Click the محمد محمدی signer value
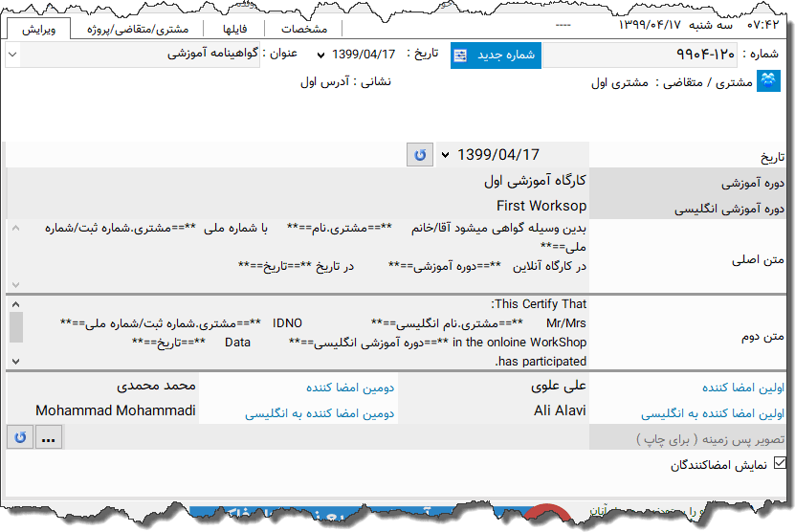 pos(156,387)
